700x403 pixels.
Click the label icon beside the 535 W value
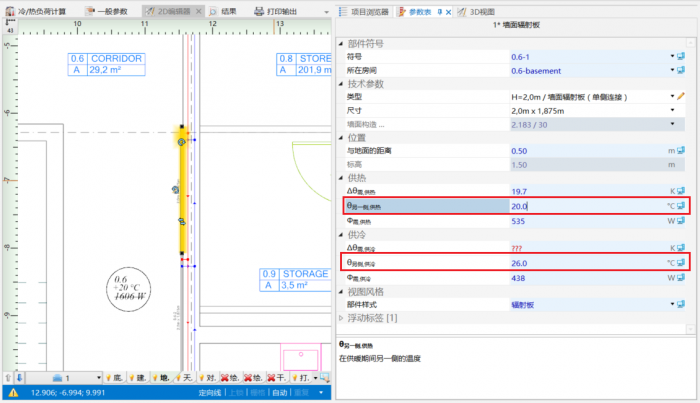tap(680, 221)
